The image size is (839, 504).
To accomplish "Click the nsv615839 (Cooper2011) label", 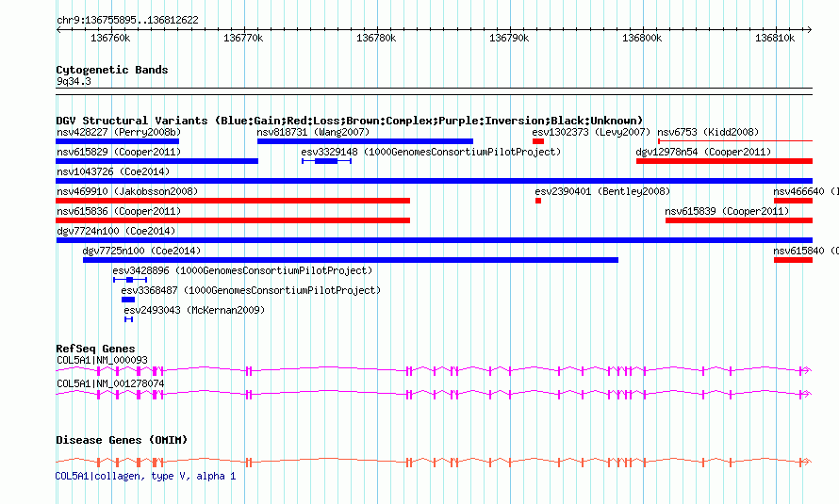I will 727,211.
